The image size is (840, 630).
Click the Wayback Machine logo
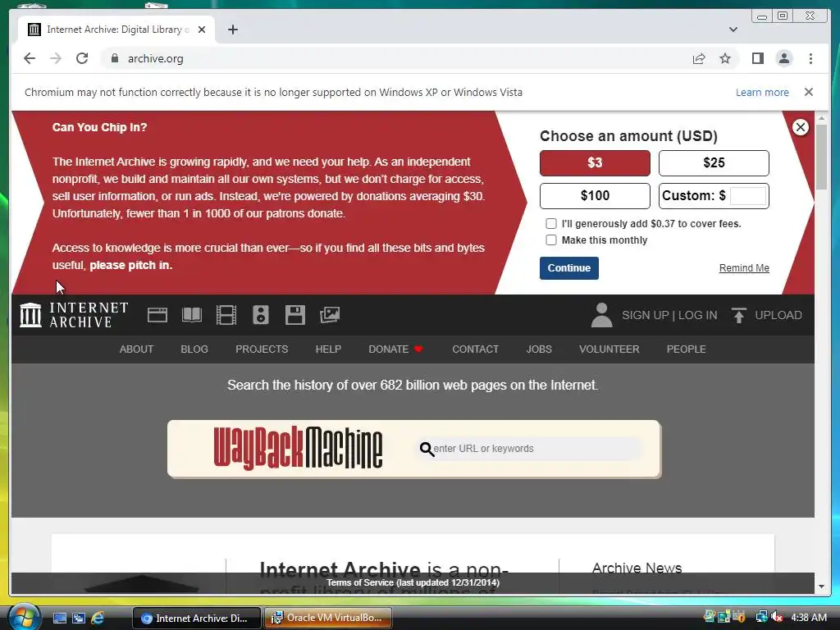pyautogui.click(x=298, y=449)
